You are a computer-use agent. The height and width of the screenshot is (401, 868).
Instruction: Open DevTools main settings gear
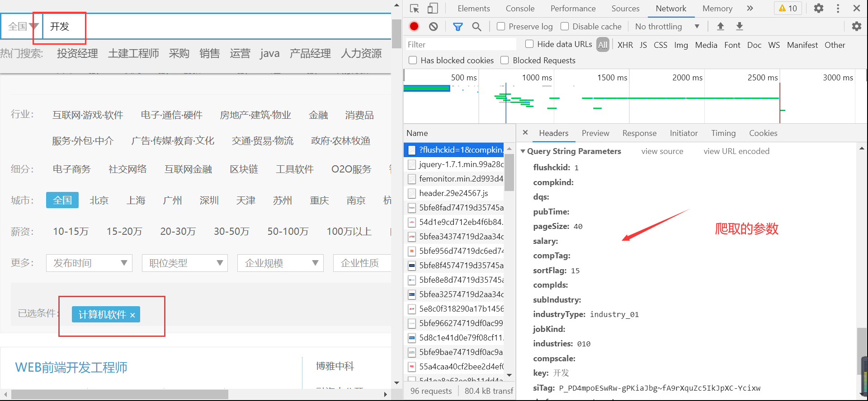coord(818,8)
